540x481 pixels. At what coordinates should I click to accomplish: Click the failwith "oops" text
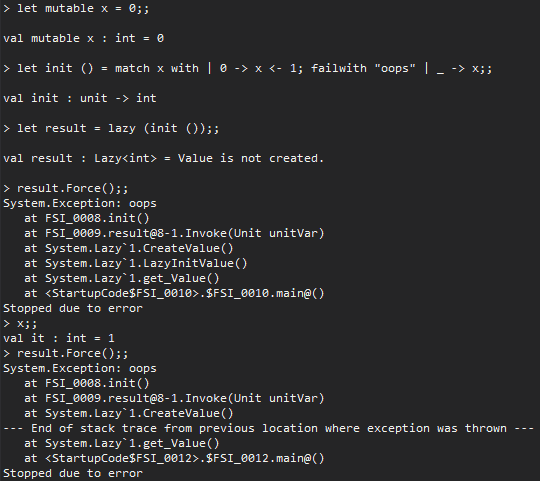click(x=363, y=68)
